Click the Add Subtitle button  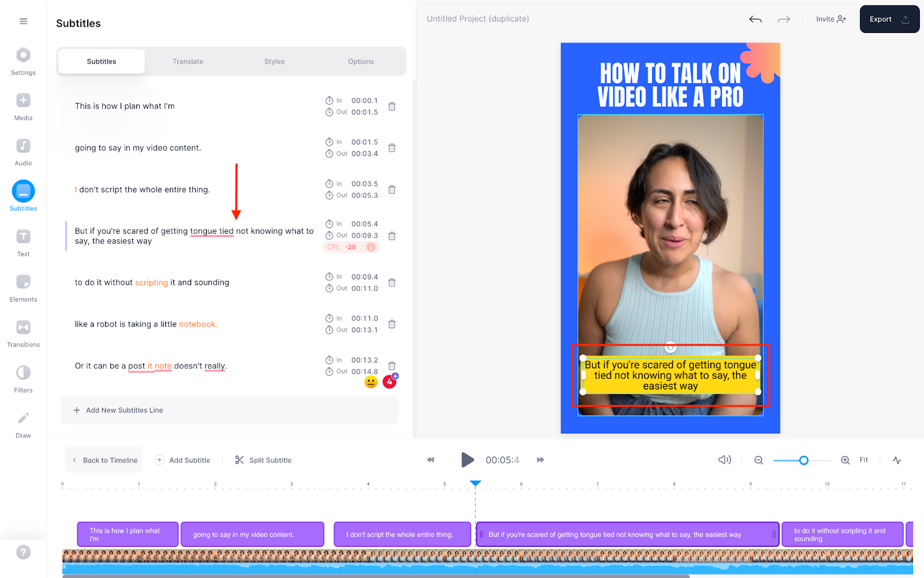[x=182, y=460]
